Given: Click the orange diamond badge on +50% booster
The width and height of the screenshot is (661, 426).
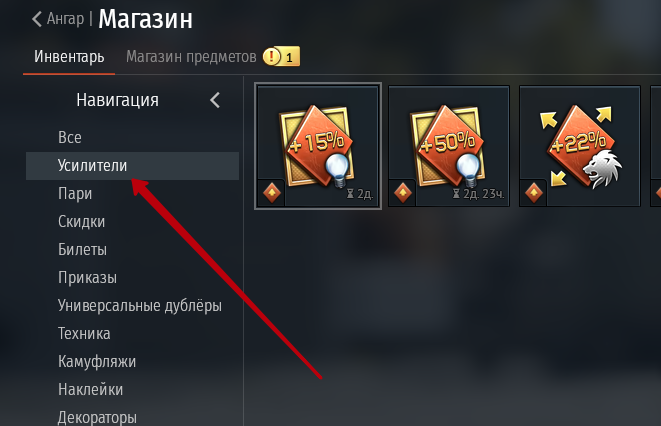Looking at the screenshot, I should coord(403,193).
